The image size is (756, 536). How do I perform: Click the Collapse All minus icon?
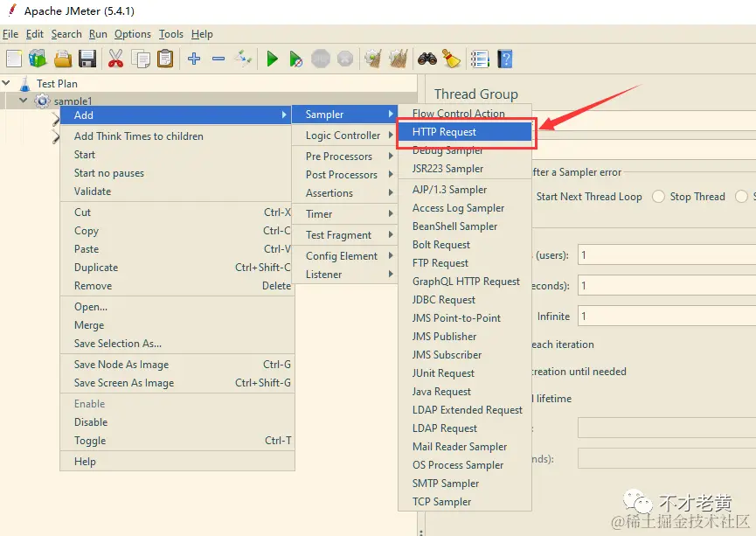218,59
